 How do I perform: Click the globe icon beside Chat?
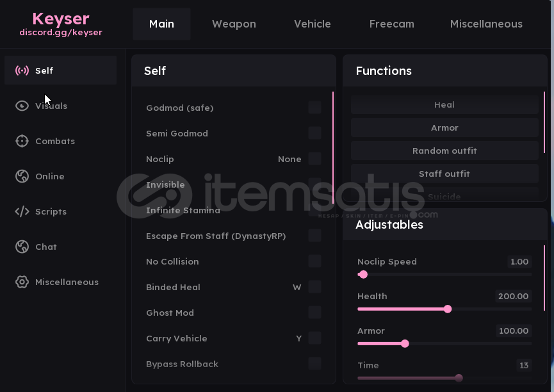(22, 247)
